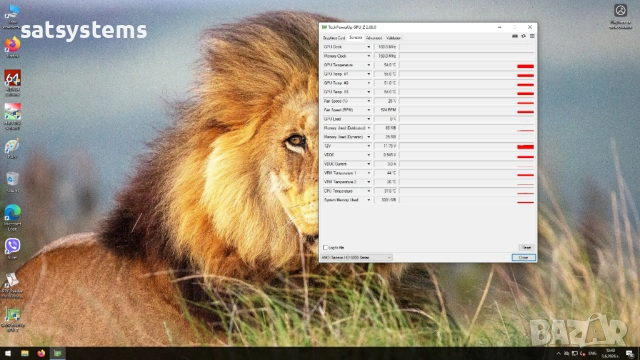Click the GPU-Z refresh icon

click(524, 36)
